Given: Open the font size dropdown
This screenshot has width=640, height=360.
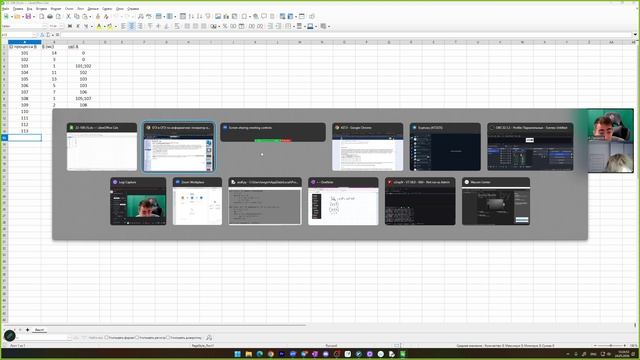Looking at the screenshot, I should (x=62, y=26).
